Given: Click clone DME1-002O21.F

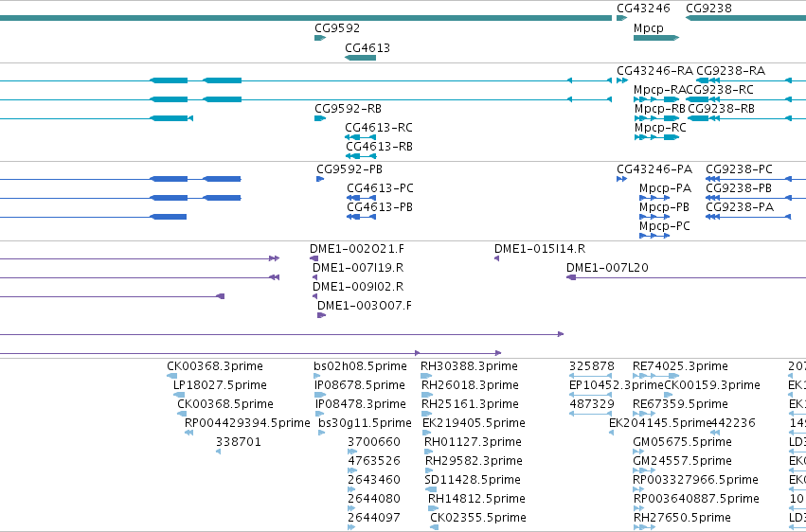Looking at the screenshot, I should coord(357,249).
